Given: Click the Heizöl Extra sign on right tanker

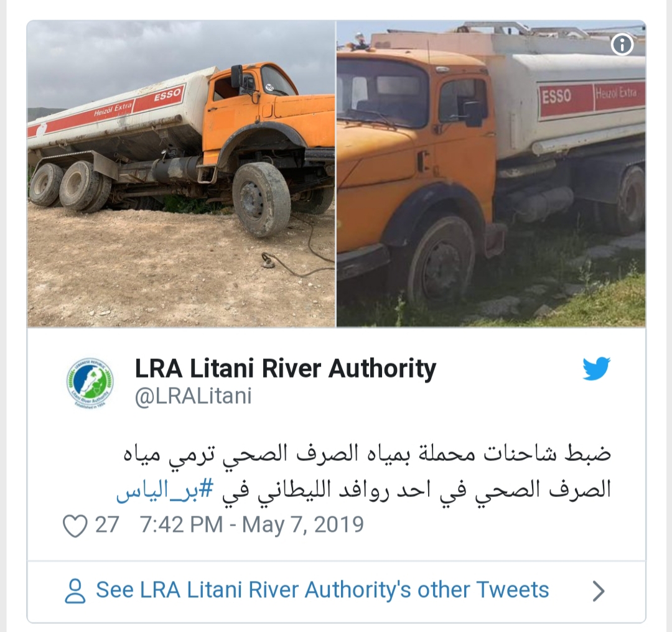Looking at the screenshot, I should (616, 93).
